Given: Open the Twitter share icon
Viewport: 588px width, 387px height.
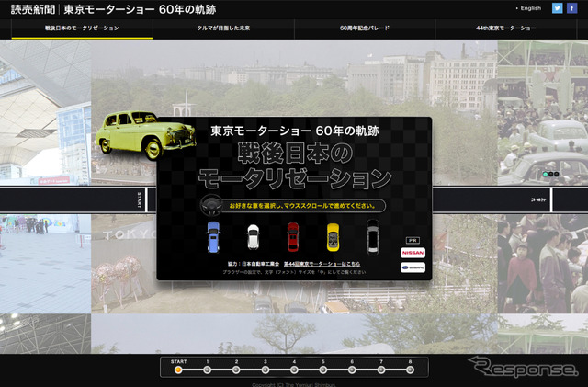Looking at the screenshot, I should click(x=558, y=8).
